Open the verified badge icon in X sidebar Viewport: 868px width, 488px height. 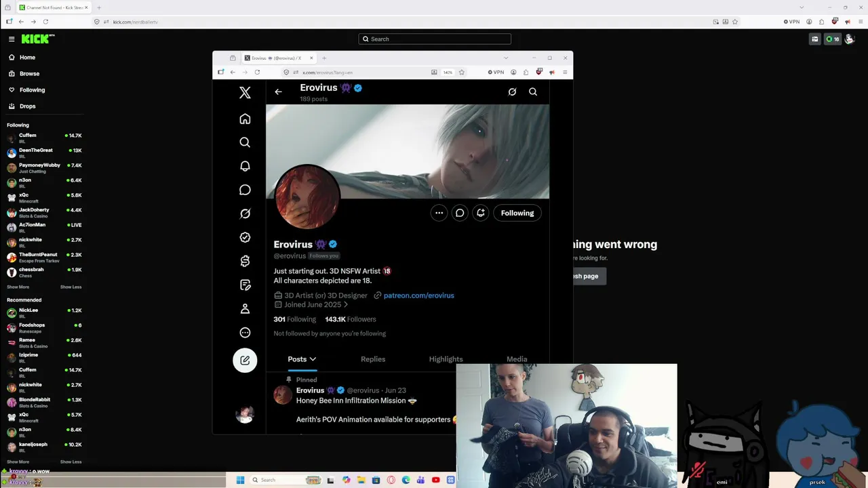coord(245,237)
